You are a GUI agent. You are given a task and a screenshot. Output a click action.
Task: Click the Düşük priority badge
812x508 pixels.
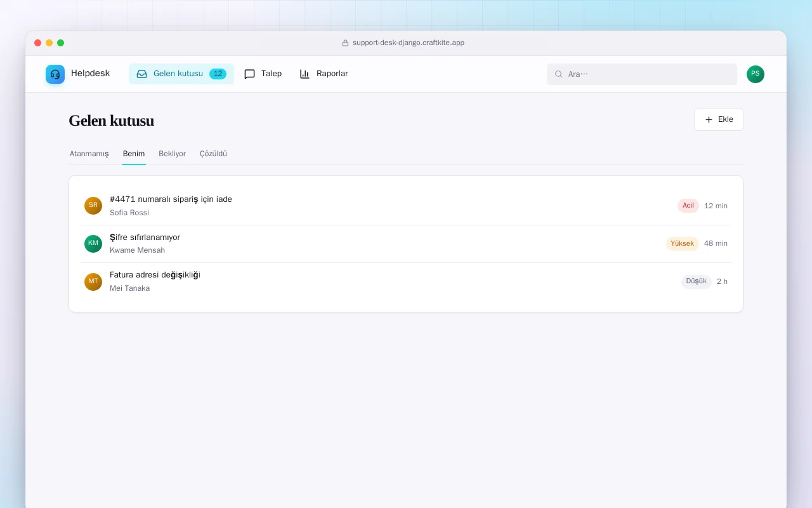(697, 281)
